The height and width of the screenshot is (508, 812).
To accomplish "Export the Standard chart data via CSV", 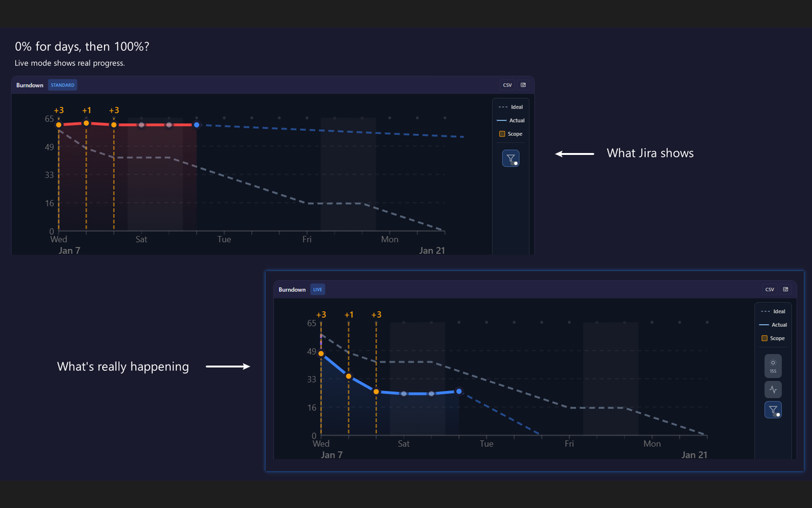I will [x=507, y=84].
